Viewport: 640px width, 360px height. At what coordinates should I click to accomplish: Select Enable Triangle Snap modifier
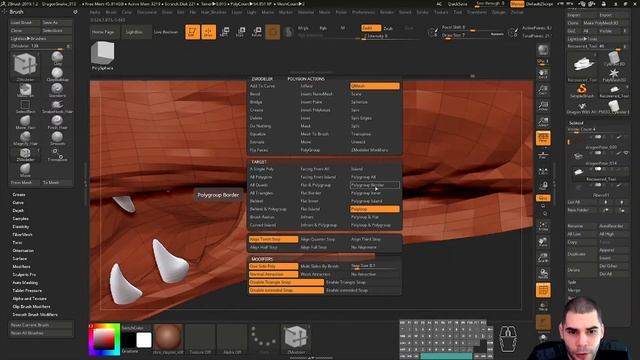[x=363, y=282]
